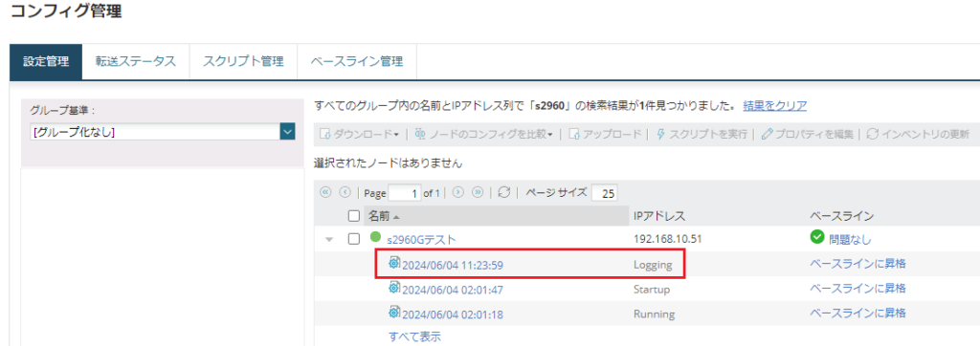The image size is (980, 346).
Task: Click config icon beside 02:01:18 entry
Action: [394, 313]
